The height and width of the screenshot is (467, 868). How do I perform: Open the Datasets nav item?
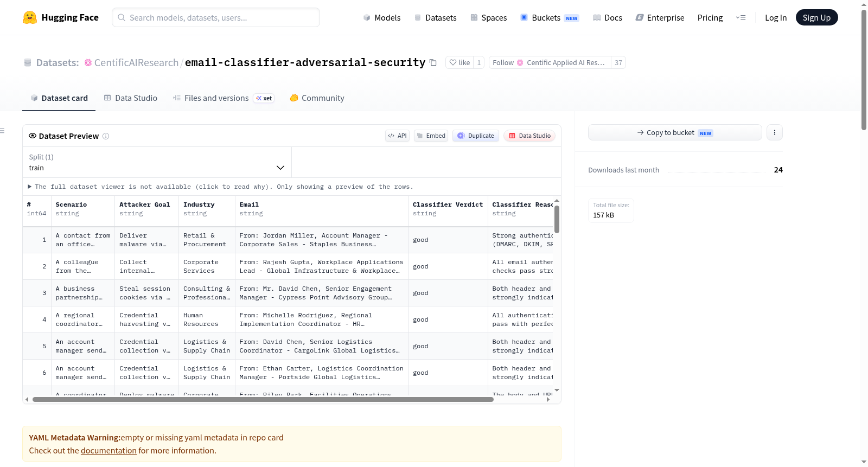(435, 17)
